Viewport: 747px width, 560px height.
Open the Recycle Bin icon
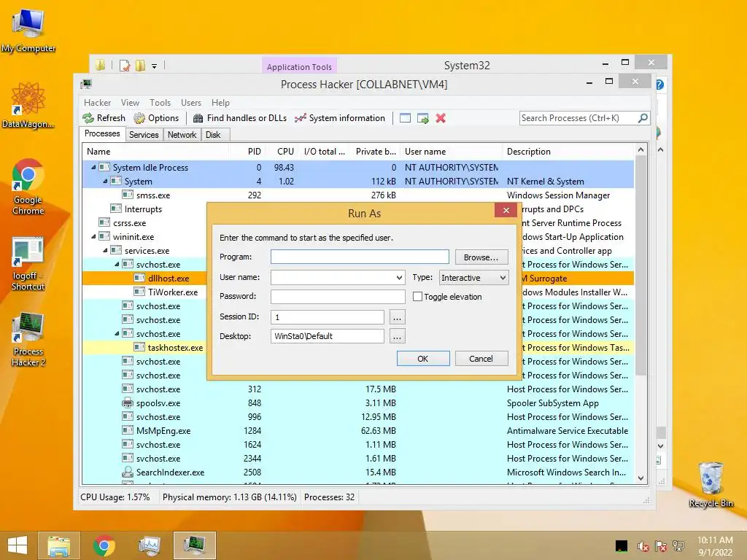coord(711,484)
